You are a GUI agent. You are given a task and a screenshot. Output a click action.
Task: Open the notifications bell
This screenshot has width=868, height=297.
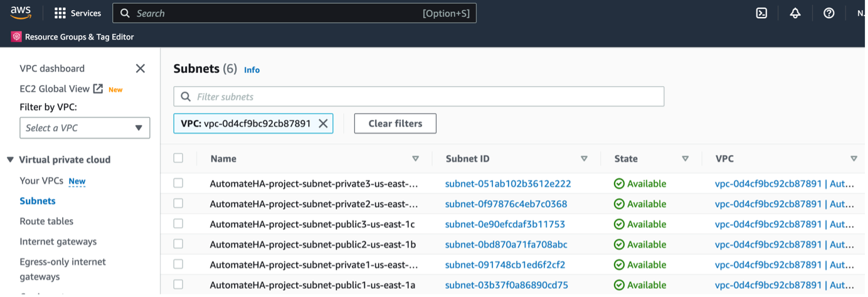coord(795,13)
